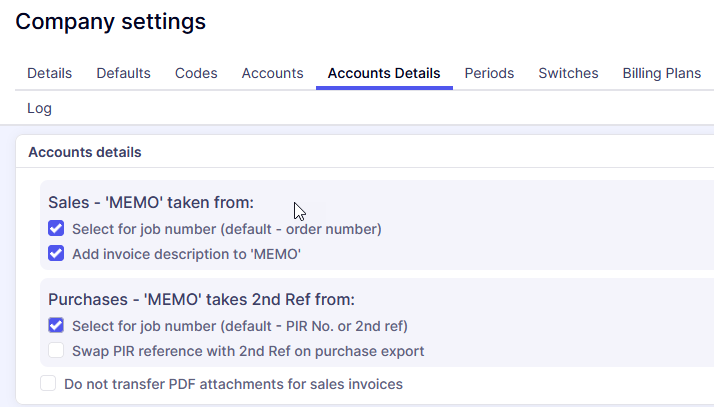Switch to the Defaults tab

[x=123, y=73]
